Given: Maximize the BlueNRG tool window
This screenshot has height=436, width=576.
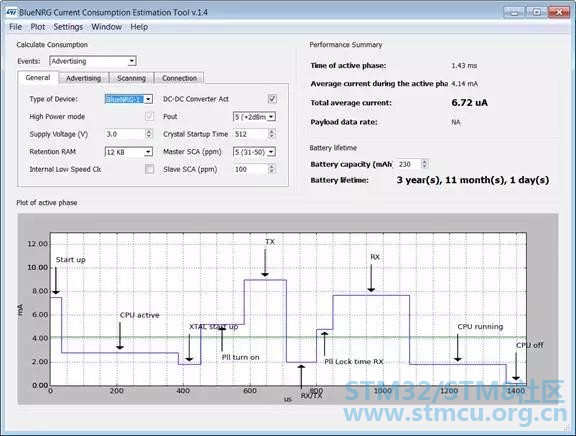Looking at the screenshot, I should point(536,12).
